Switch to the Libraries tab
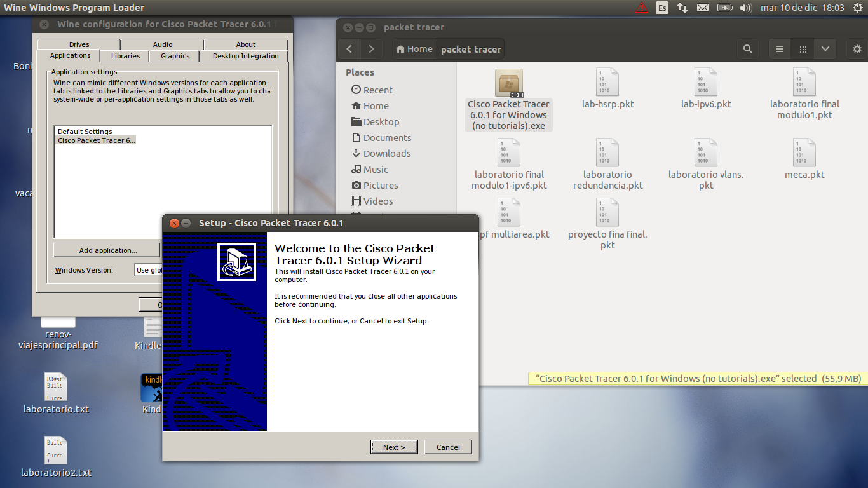This screenshot has width=868, height=488. tap(125, 56)
